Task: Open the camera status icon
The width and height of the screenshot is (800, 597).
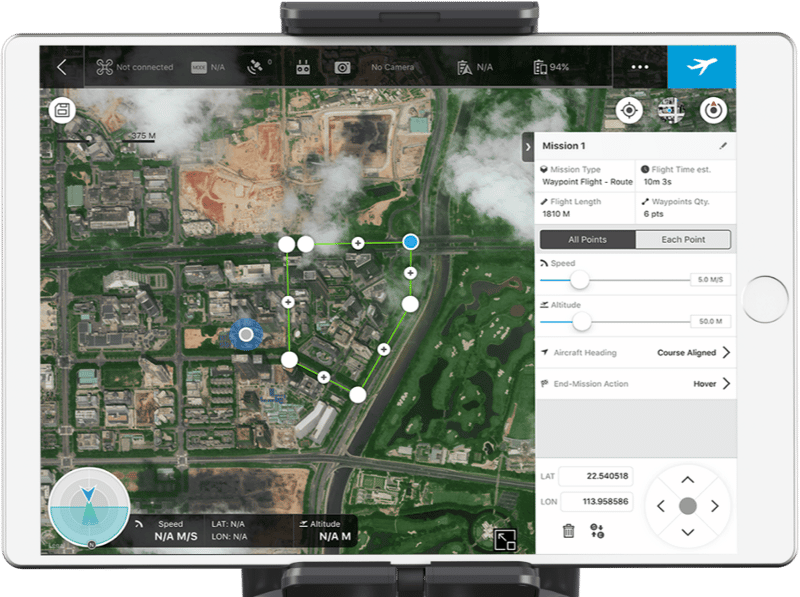Action: click(343, 67)
